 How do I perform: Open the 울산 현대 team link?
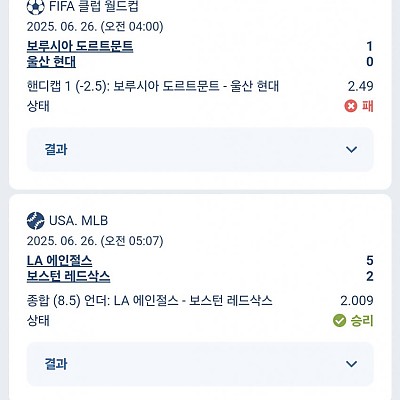pyautogui.click(x=51, y=62)
